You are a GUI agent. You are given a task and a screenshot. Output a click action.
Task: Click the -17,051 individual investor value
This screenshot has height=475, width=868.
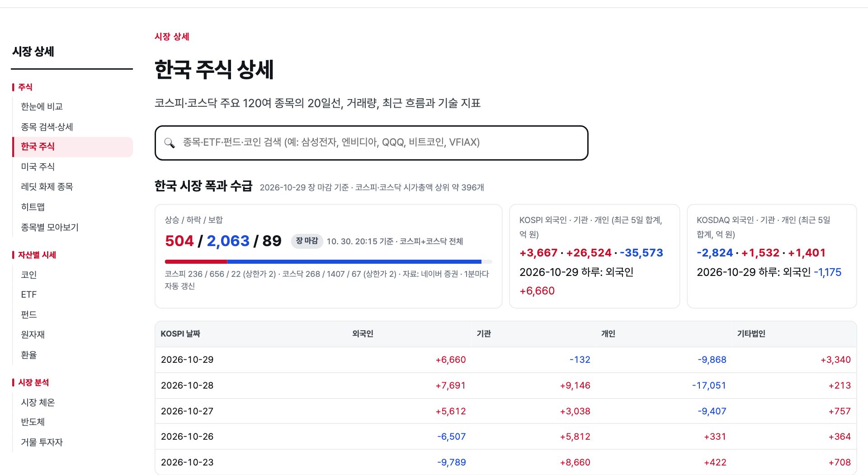tap(709, 385)
